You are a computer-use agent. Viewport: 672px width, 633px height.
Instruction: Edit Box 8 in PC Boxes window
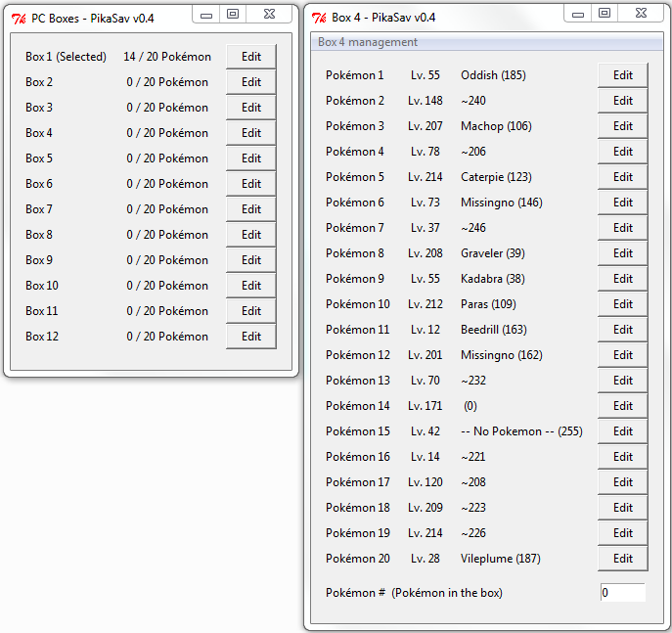pyautogui.click(x=251, y=235)
